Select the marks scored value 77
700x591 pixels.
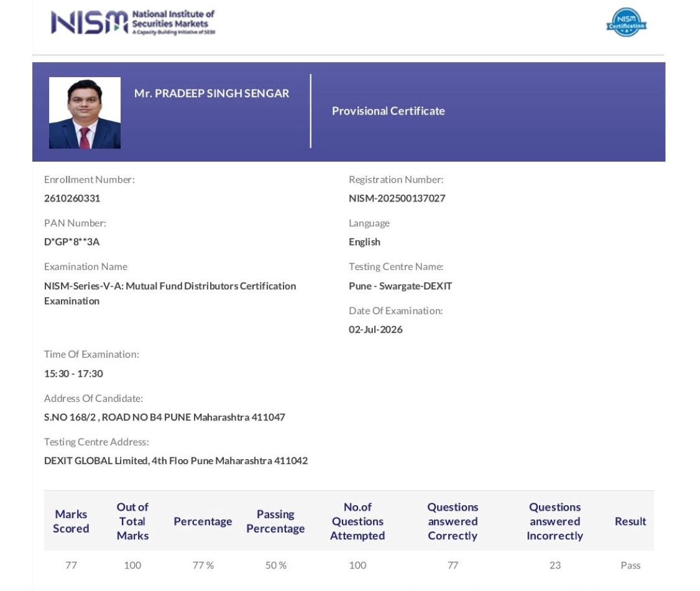pos(71,565)
